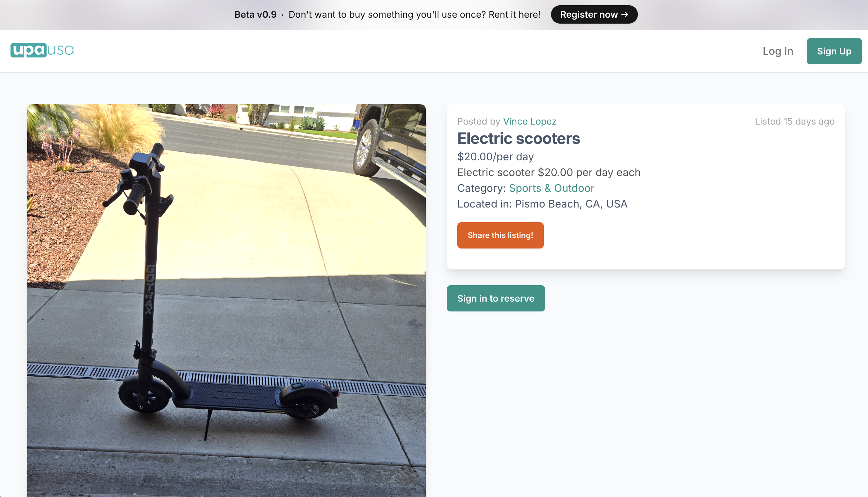Click the Beta v0.9 version label
The width and height of the screenshot is (868, 497).
tap(255, 14)
